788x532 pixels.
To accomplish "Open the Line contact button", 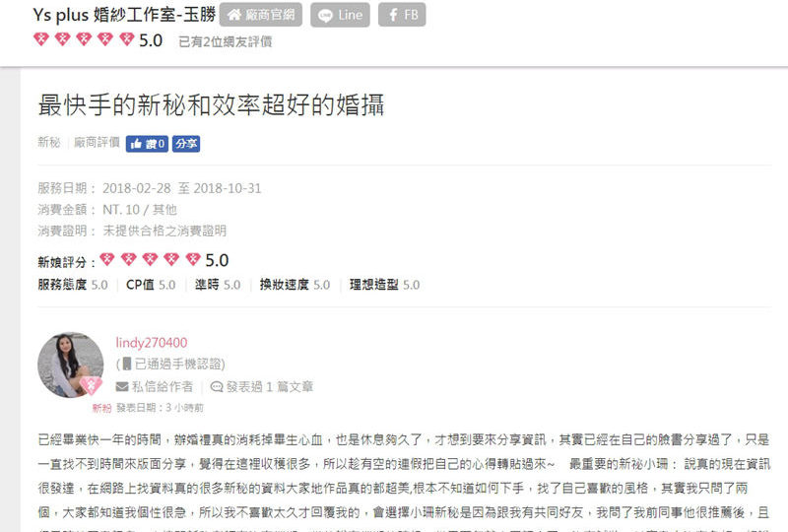I will coord(340,15).
